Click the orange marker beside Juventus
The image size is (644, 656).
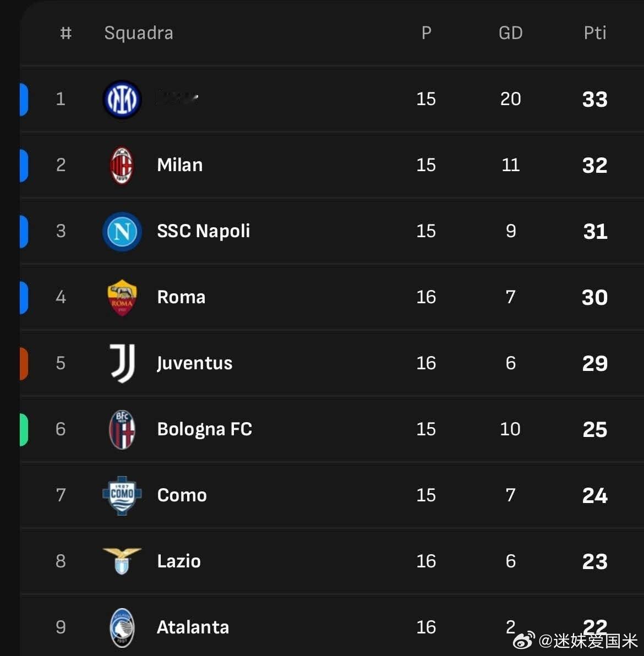[x=24, y=364]
